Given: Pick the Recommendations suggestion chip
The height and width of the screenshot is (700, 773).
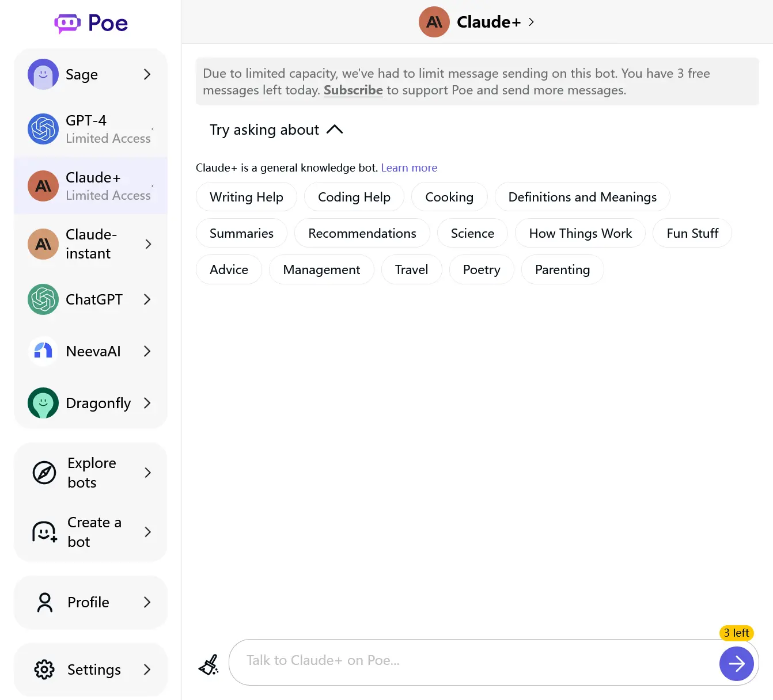Looking at the screenshot, I should point(362,233).
